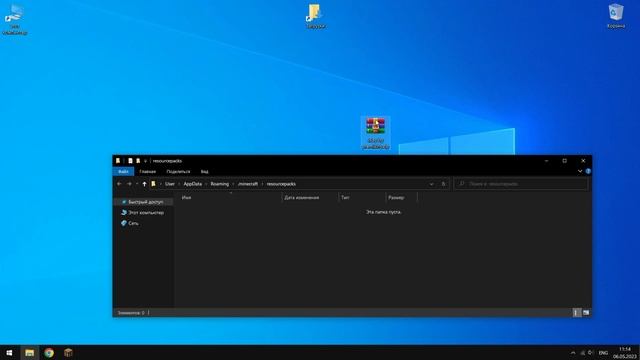This screenshot has width=640, height=360.
Task: Select the yellow folder shortcut on the desktop
Action: coord(315,16)
